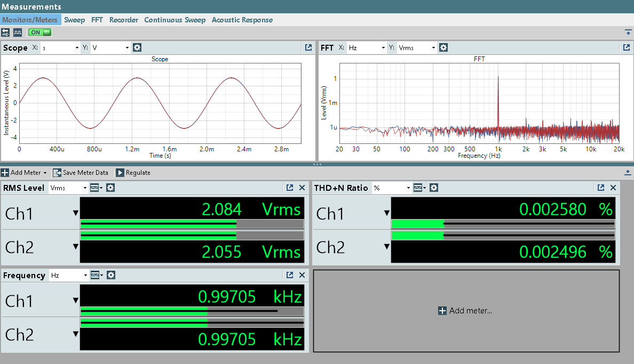
Task: Click the Regulate button
Action: point(133,173)
